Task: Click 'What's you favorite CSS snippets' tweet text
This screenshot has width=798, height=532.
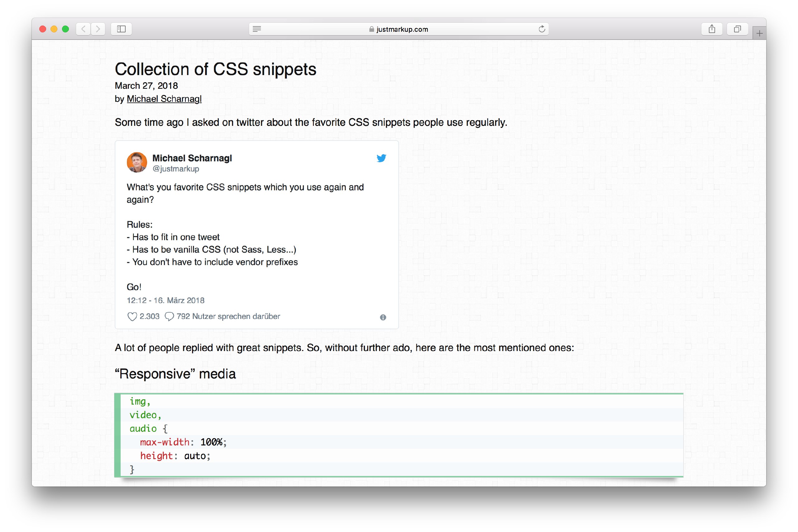Action: (245, 193)
